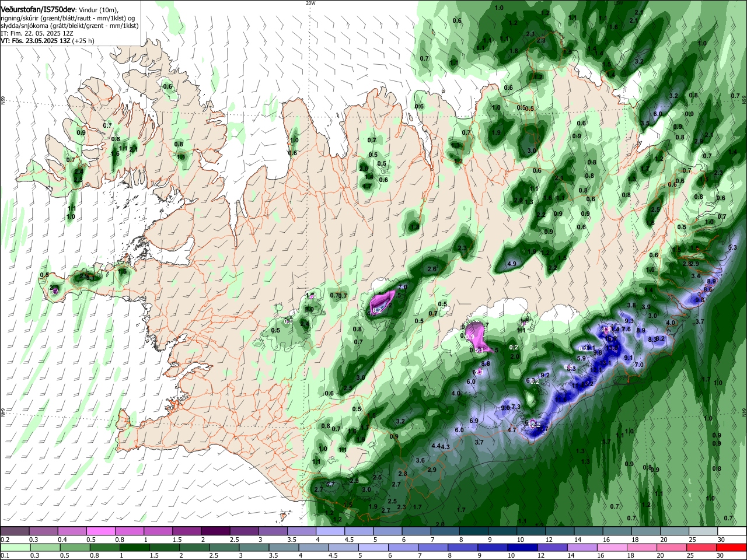Screen dimensions: 747x560
Task: Pick the gray-green 3–3.5 swatch in lower scale
Action: click(254, 547)
